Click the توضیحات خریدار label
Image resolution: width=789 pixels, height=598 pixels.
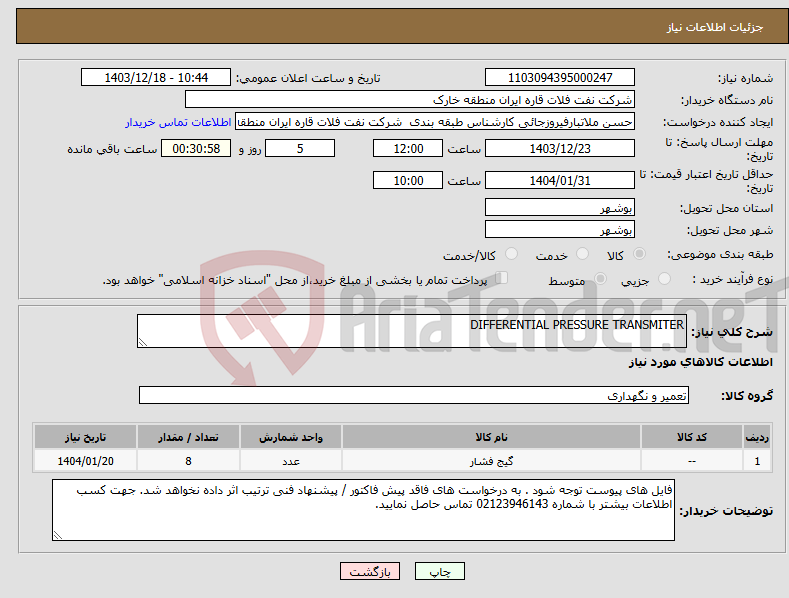point(726,511)
